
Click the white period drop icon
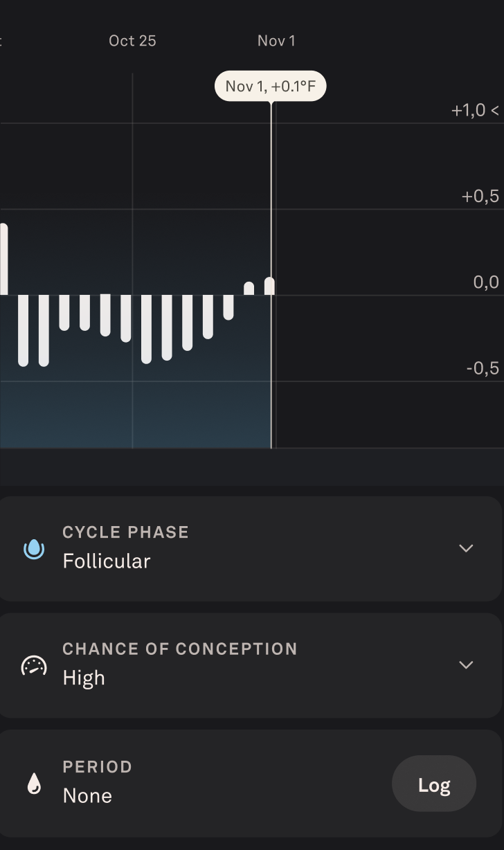click(33, 784)
